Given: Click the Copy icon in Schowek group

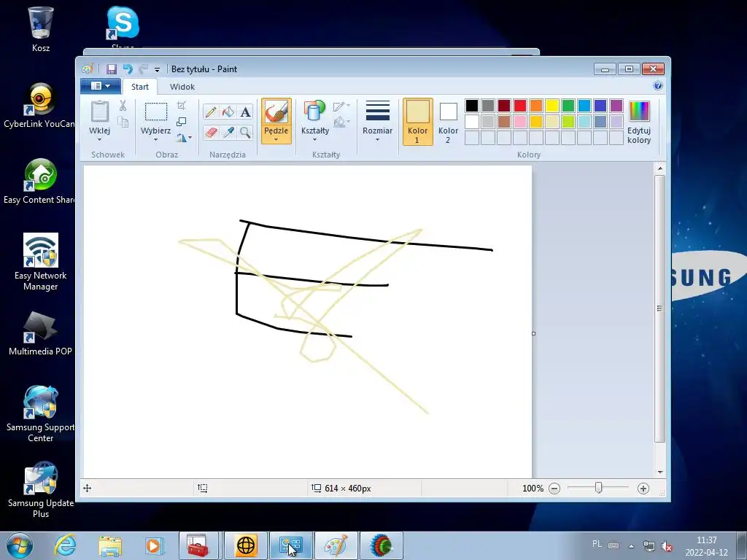Looking at the screenshot, I should coord(123,122).
